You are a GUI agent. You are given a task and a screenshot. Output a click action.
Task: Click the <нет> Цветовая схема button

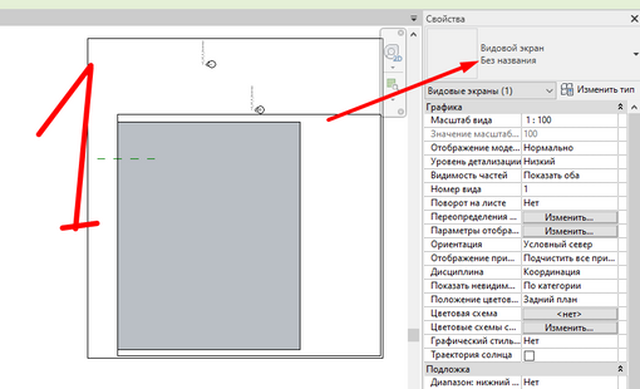pyautogui.click(x=569, y=314)
